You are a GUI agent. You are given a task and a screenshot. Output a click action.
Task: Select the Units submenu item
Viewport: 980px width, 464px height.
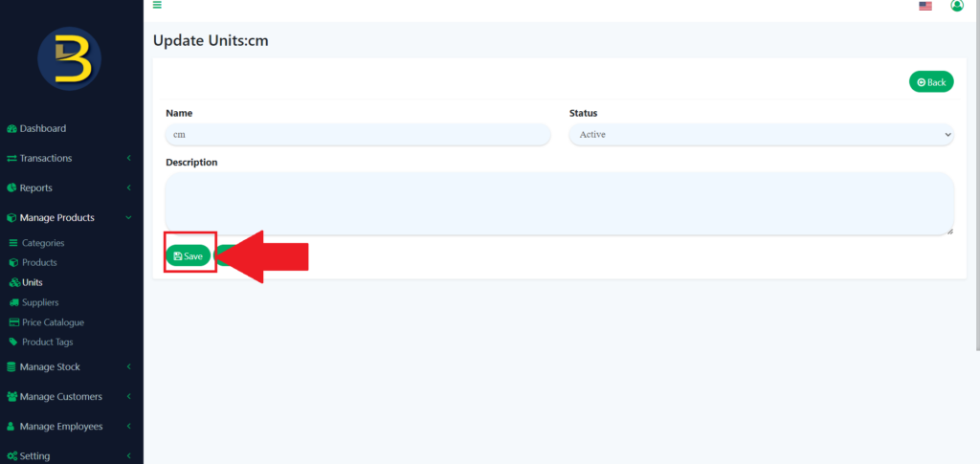[x=32, y=282]
